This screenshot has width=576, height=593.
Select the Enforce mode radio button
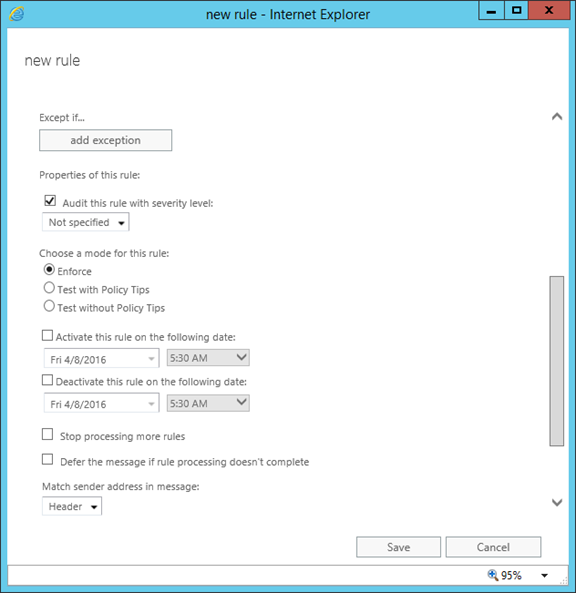pos(49,270)
